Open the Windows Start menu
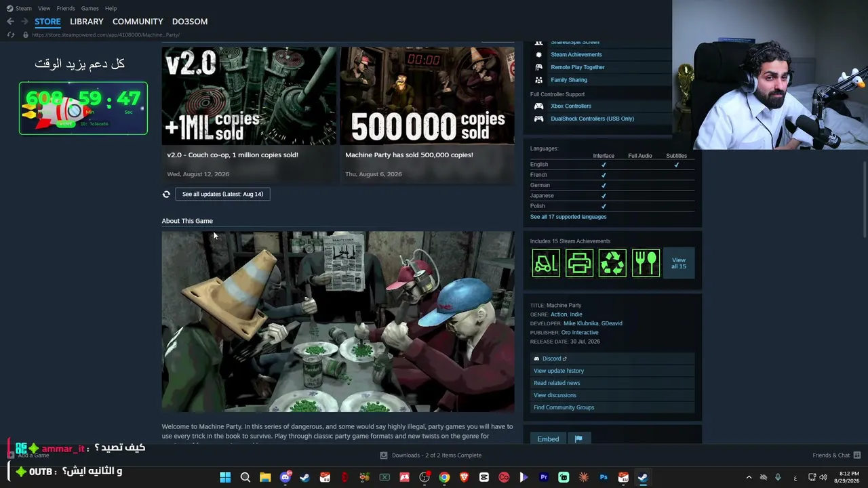 225,477
